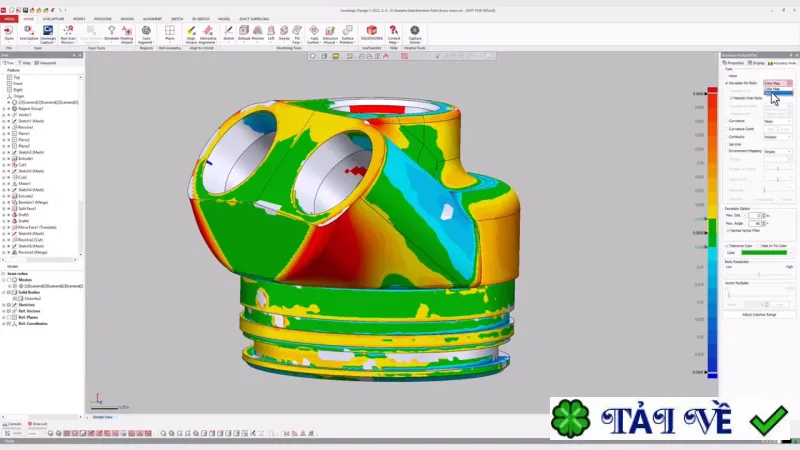Choose the Revolve modeling tool
Image resolution: width=800 pixels, height=450 pixels.
click(x=258, y=34)
